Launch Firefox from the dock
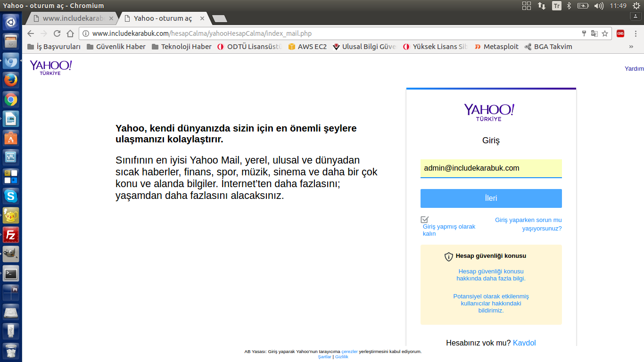The image size is (644, 362). [11, 80]
